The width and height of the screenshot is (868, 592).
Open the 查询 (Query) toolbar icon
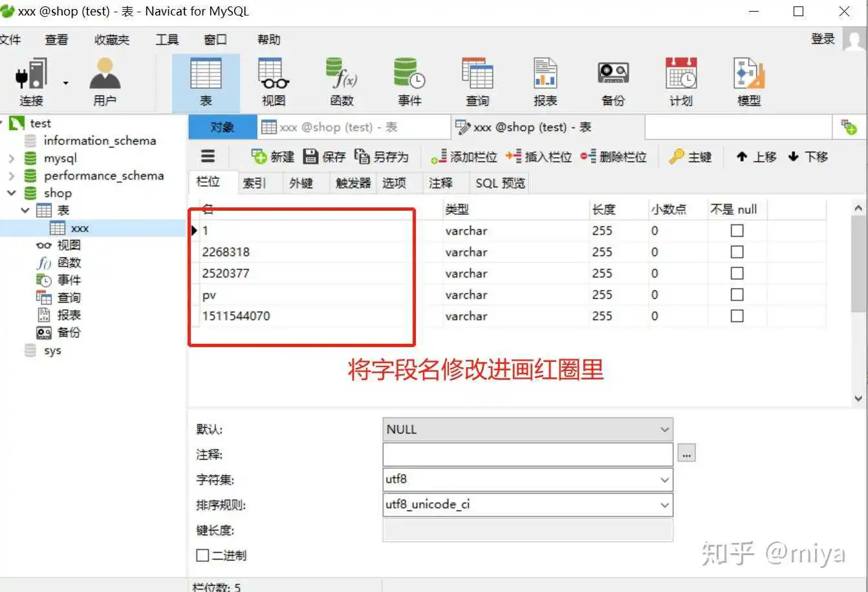click(x=477, y=81)
